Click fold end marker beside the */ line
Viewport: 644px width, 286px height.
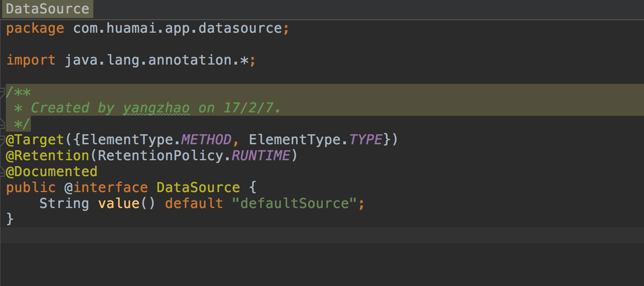[x=3, y=124]
